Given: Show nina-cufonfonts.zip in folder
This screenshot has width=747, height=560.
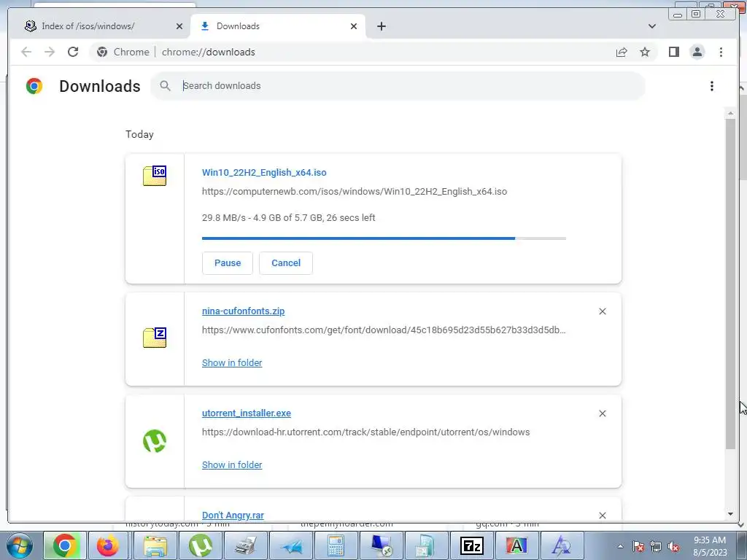Looking at the screenshot, I should 232,363.
